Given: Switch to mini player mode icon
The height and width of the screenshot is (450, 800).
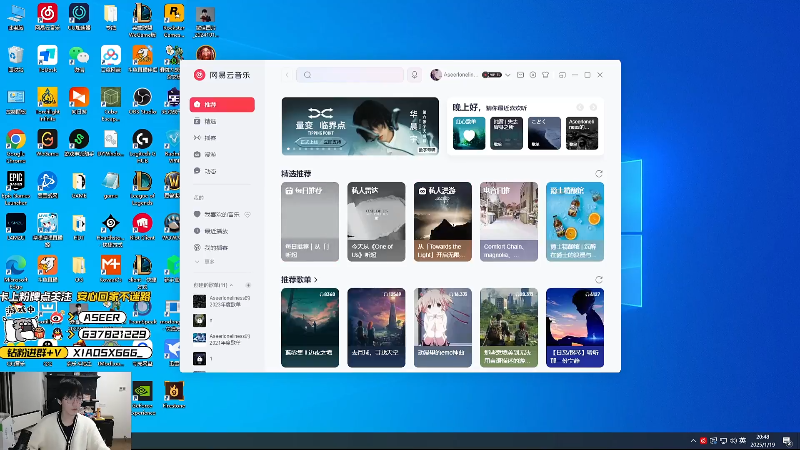Looking at the screenshot, I should 562,75.
